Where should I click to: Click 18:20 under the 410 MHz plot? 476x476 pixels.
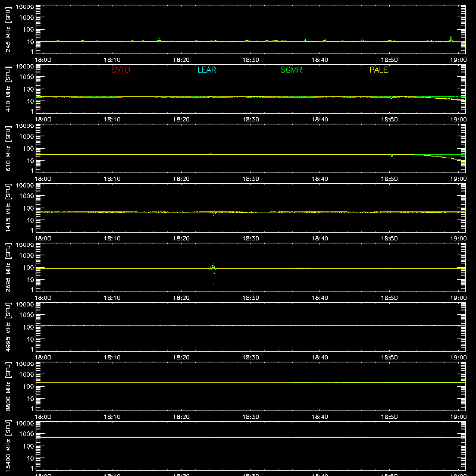181,120
